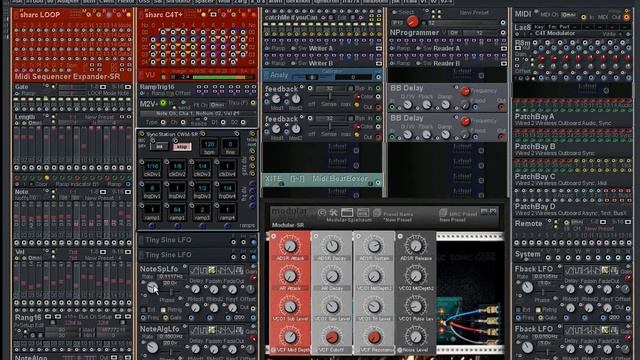Click the Mod1 knob on first feedback module
Viewport: 640px width, 360px height.
click(276, 99)
